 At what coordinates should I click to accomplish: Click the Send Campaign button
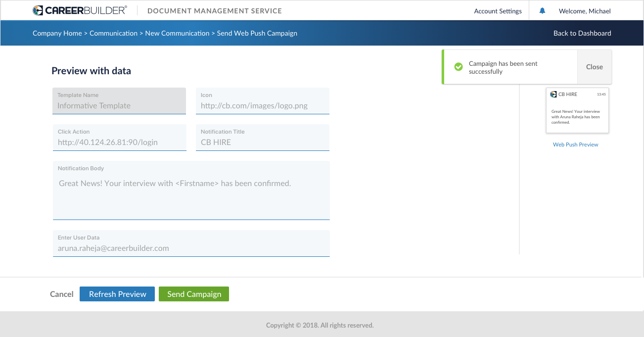click(x=194, y=294)
